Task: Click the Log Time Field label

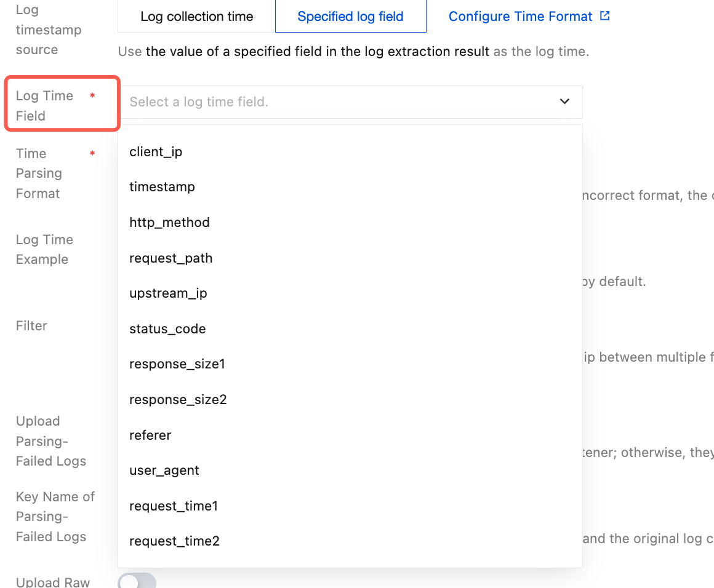Action: coord(44,106)
